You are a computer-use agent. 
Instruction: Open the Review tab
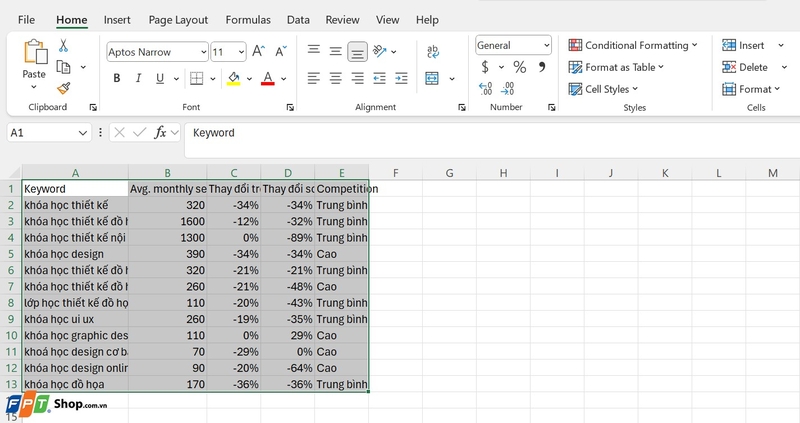(342, 20)
